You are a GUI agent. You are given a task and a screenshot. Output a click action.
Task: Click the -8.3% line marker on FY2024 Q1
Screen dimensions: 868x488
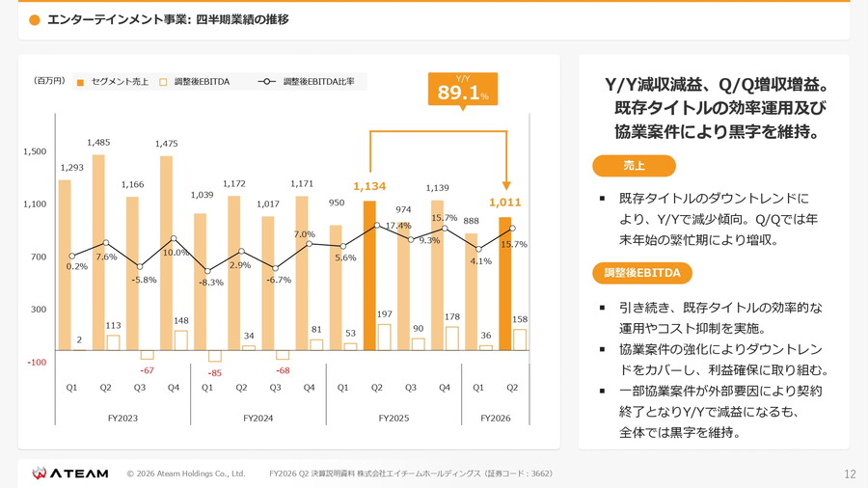[x=207, y=271]
